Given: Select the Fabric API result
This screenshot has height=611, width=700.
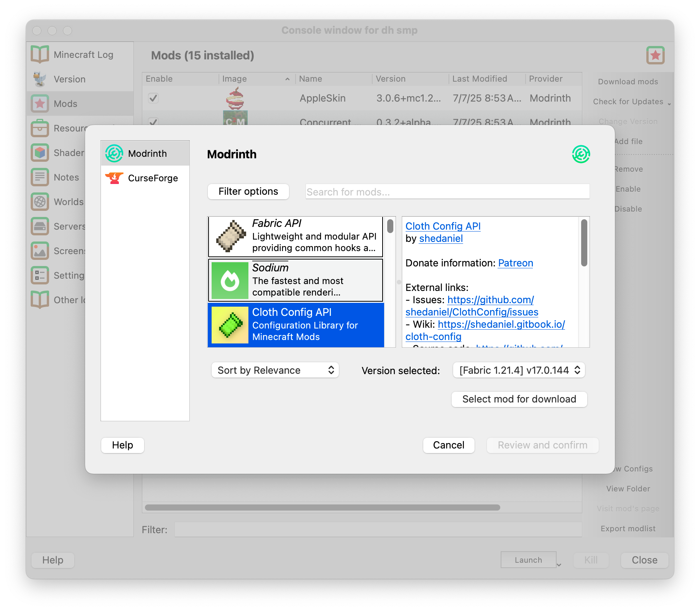Looking at the screenshot, I should click(x=295, y=237).
